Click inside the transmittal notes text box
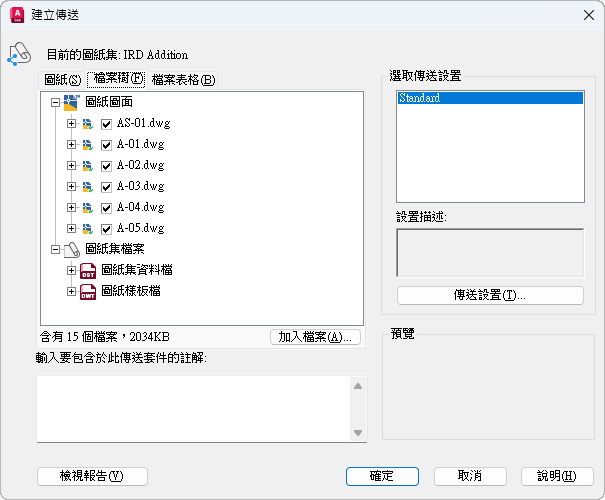Viewport: 605px width, 500px height. (x=190, y=407)
